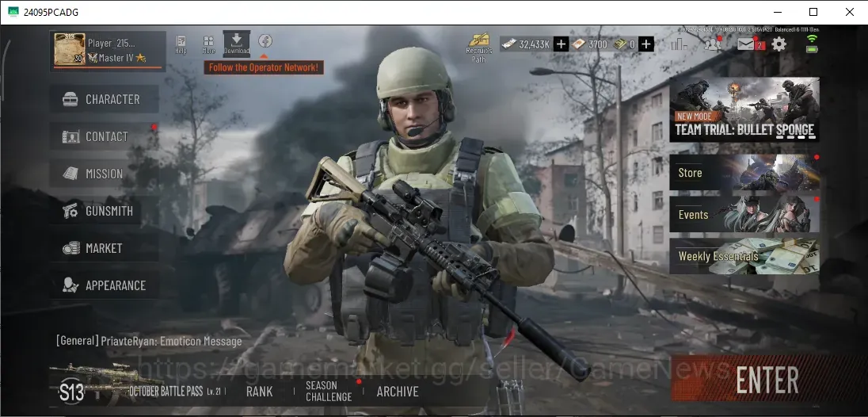The width and height of the screenshot is (868, 417).
Task: Open the leaderboard bar chart icon
Action: [679, 44]
